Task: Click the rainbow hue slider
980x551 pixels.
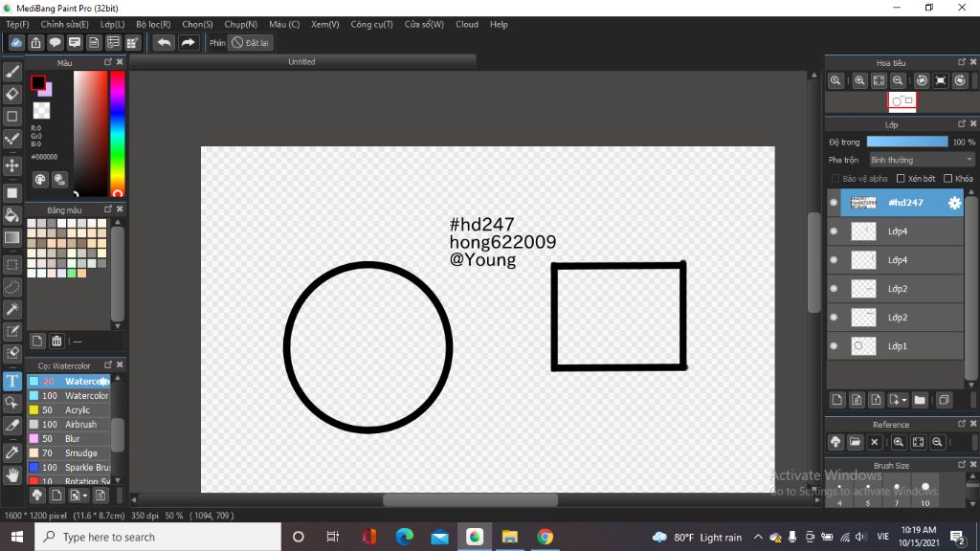Action: coord(118,134)
